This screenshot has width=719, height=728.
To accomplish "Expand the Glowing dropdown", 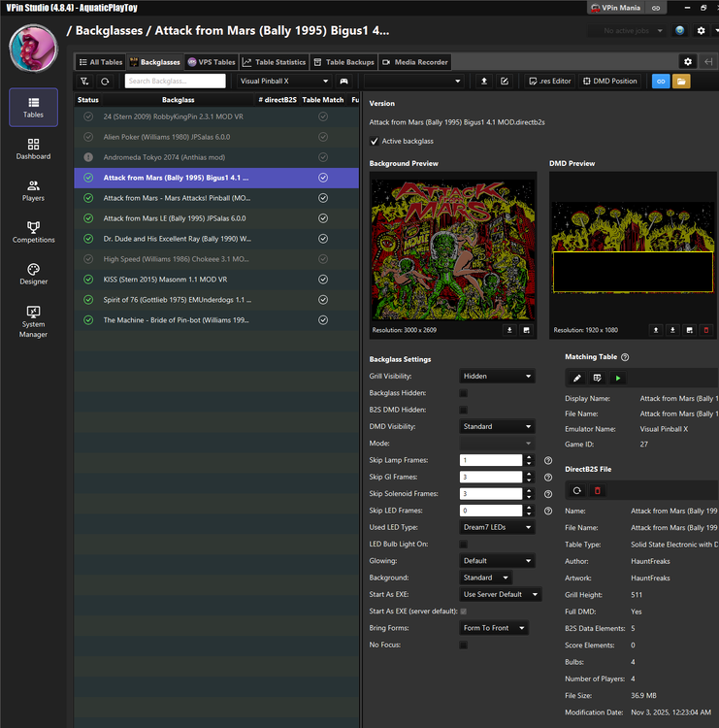I will [x=497, y=561].
